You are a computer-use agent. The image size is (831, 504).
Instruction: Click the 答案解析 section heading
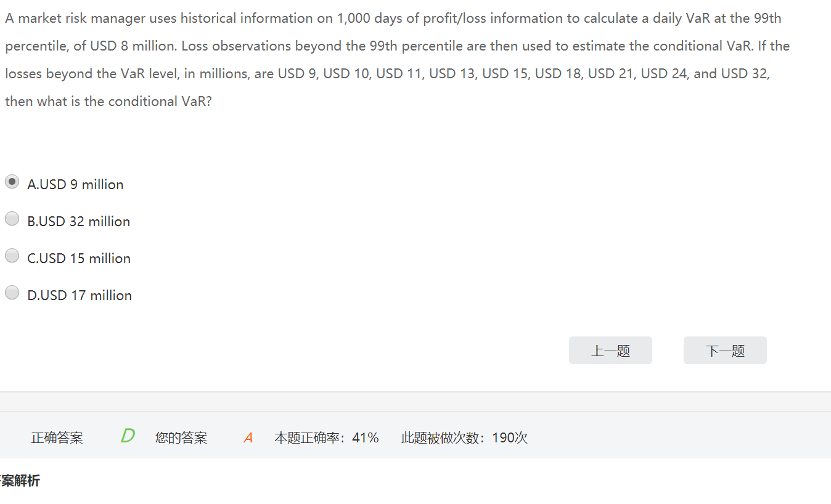pyautogui.click(x=20, y=481)
